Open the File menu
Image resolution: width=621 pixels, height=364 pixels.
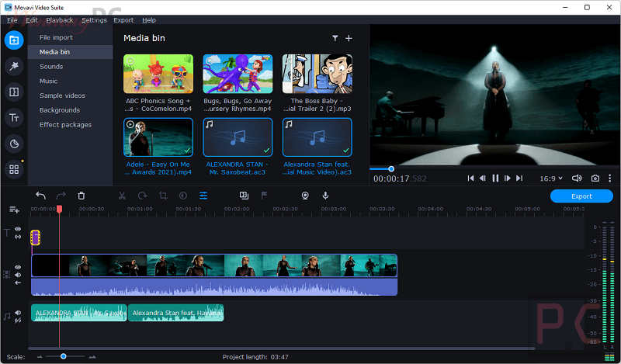pos(12,20)
